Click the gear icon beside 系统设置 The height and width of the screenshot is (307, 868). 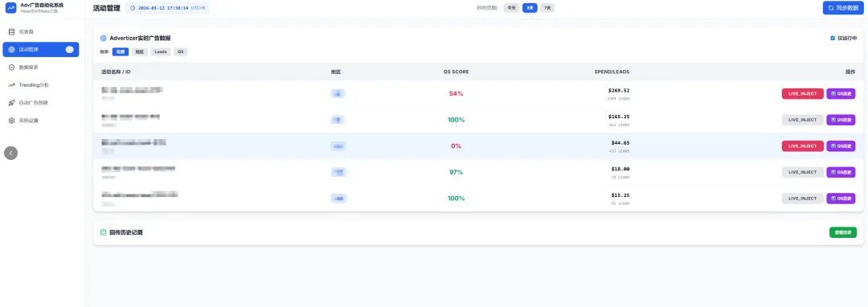pyautogui.click(x=11, y=120)
